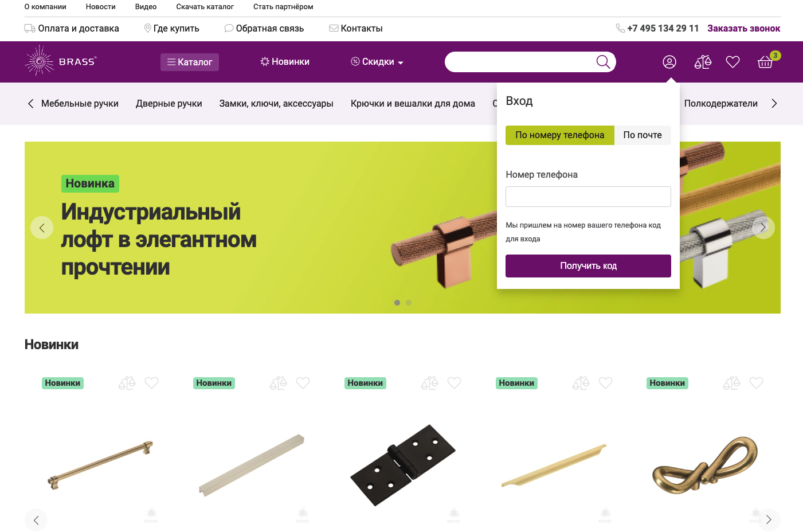803x532 pixels.
Task: Show next categories with right chevron
Action: point(774,103)
